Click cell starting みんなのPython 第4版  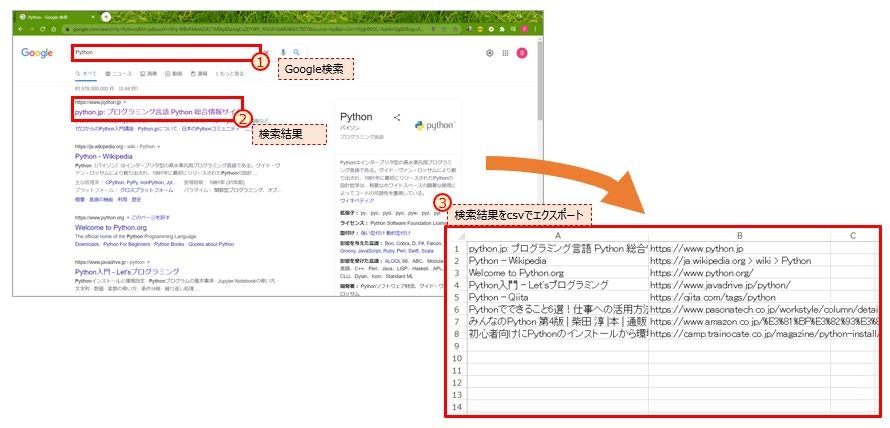pyautogui.click(x=558, y=321)
